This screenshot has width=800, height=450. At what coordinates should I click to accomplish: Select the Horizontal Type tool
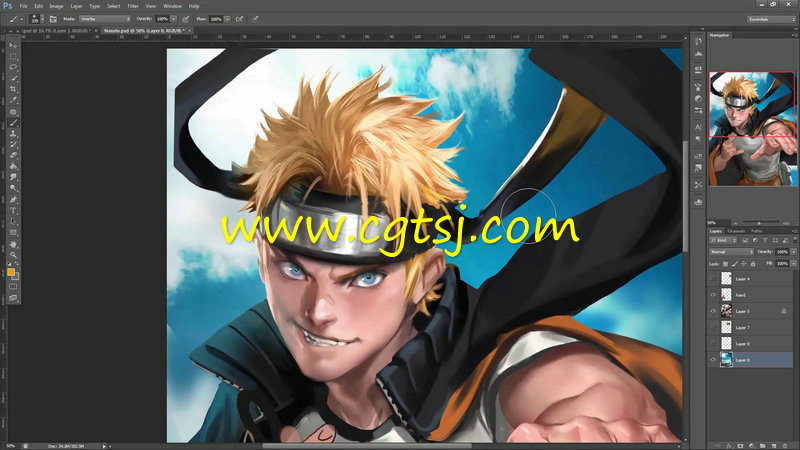pos(13,210)
